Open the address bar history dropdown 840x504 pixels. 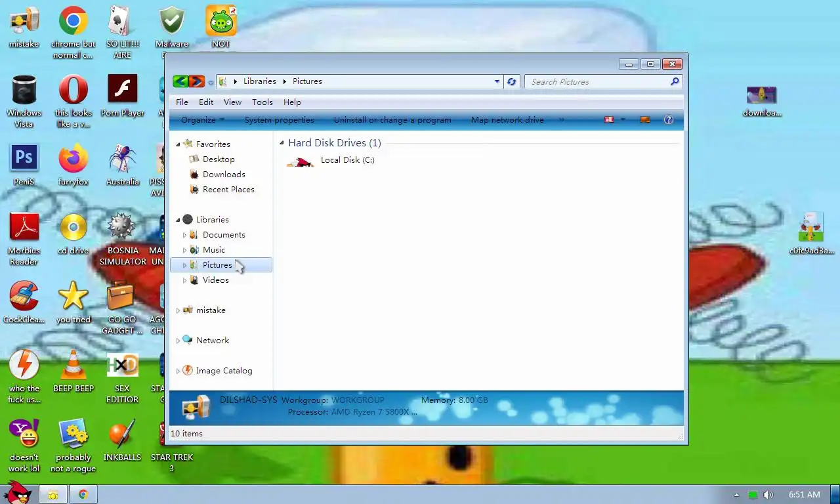(x=497, y=81)
